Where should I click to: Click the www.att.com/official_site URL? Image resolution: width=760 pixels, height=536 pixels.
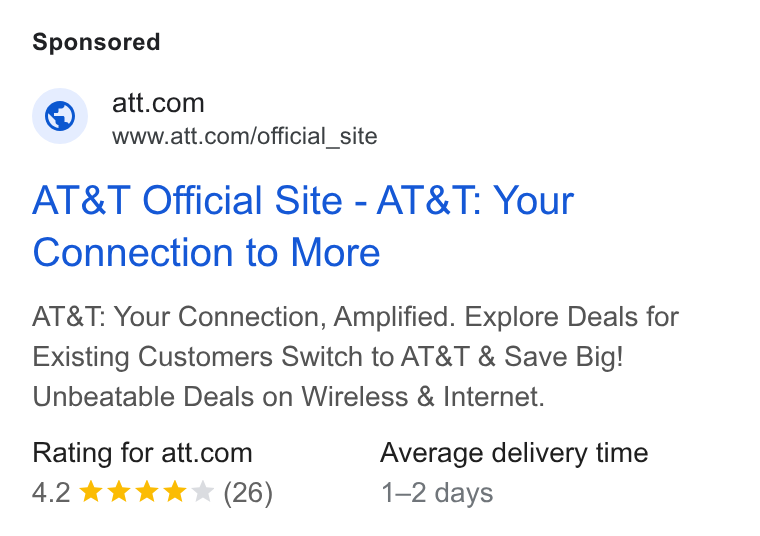(x=245, y=136)
